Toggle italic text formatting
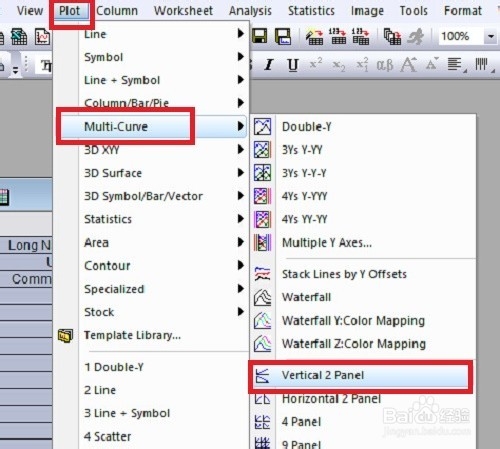This screenshot has width=500, height=449. 269,65
